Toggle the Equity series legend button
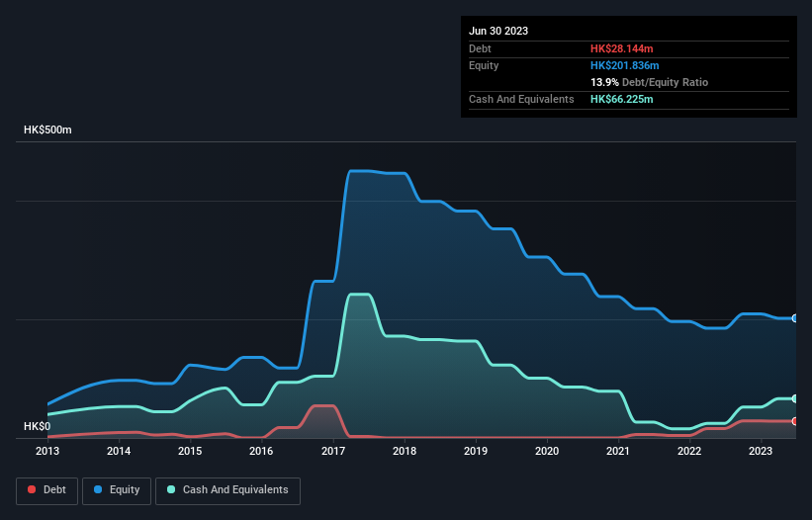The width and height of the screenshot is (812, 520). click(117, 490)
